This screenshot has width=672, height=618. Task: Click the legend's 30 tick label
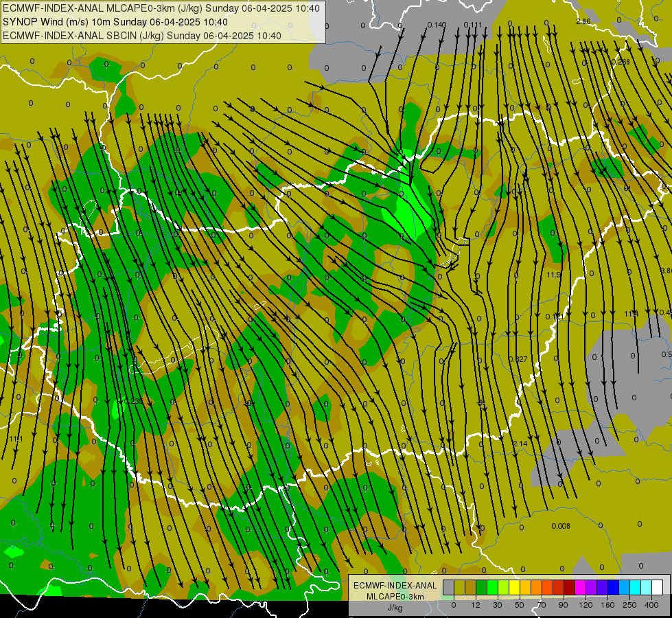pos(498,605)
